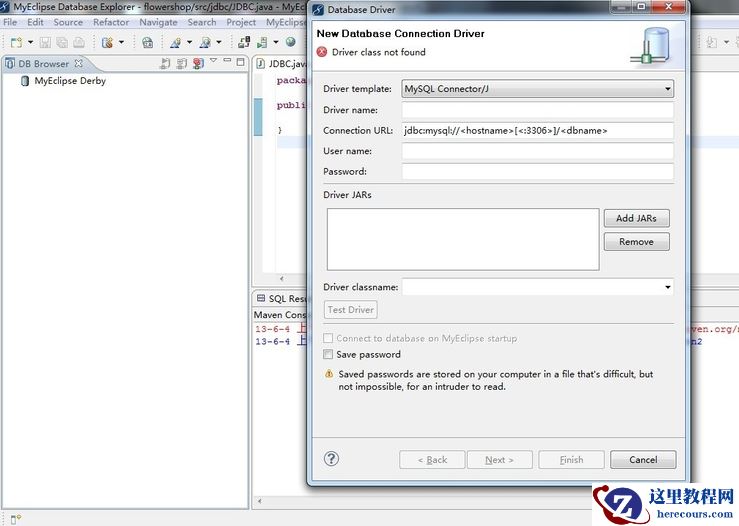The width and height of the screenshot is (739, 526).
Task: Click the run server icon with green arrow
Action: point(262,42)
